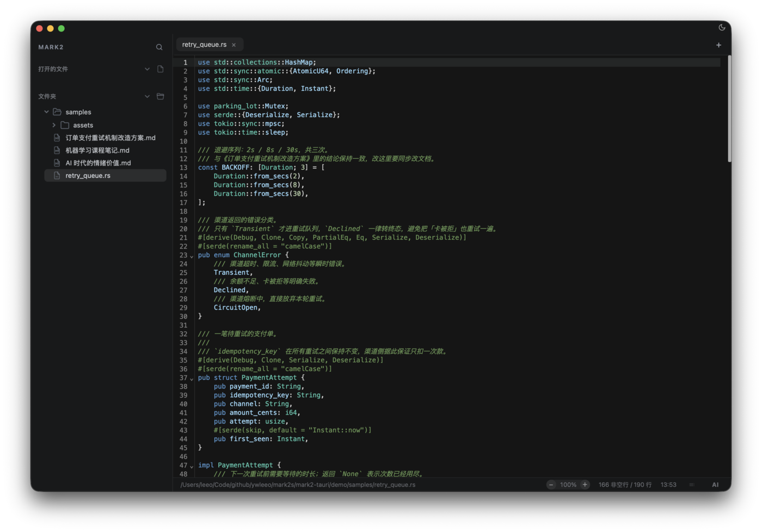Click the assets folder icon
This screenshot has width=762, height=532.
point(65,125)
